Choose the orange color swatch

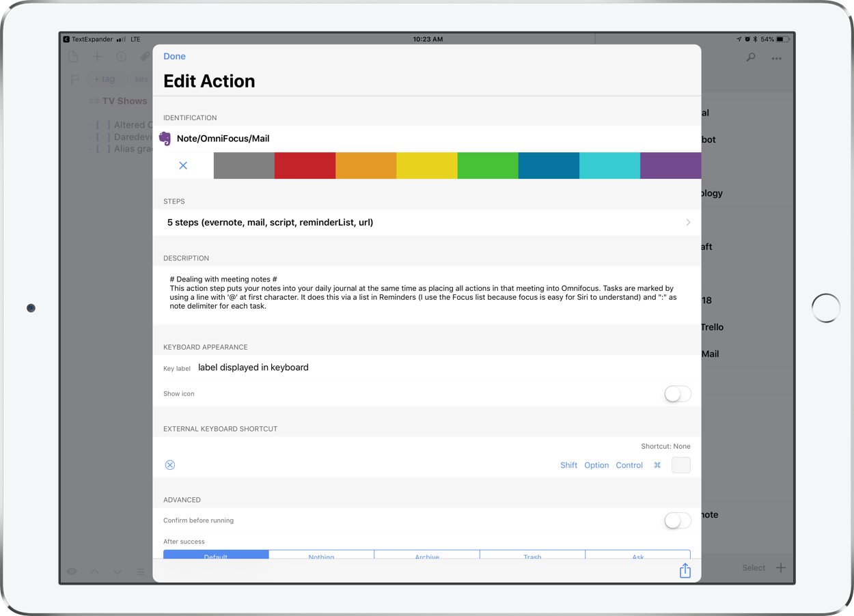click(x=366, y=165)
